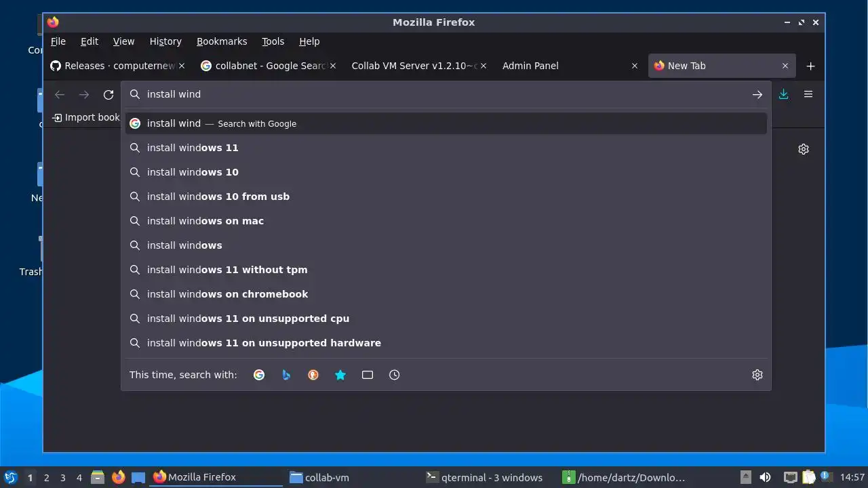The width and height of the screenshot is (868, 488).
Task: Click the Go arrow in the address bar
Action: tap(757, 95)
